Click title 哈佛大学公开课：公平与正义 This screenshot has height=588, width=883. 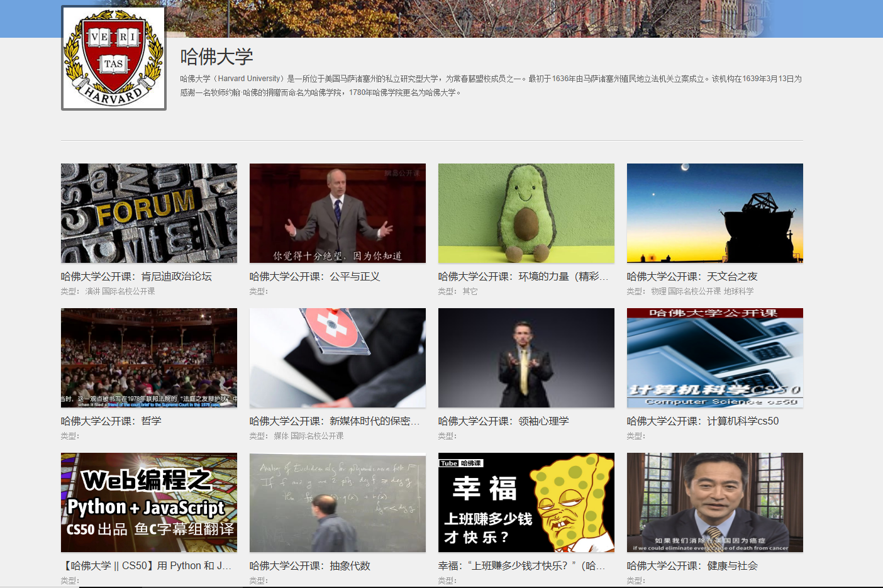(x=315, y=277)
